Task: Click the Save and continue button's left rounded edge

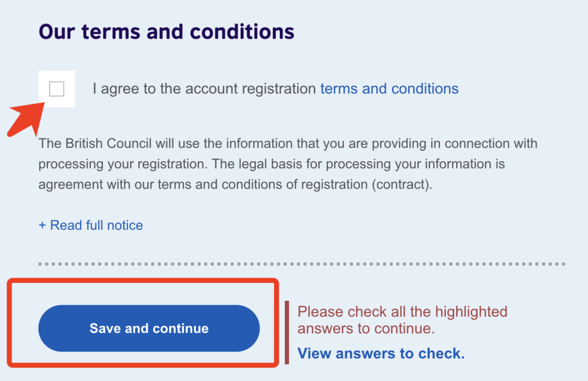Action: (49, 329)
